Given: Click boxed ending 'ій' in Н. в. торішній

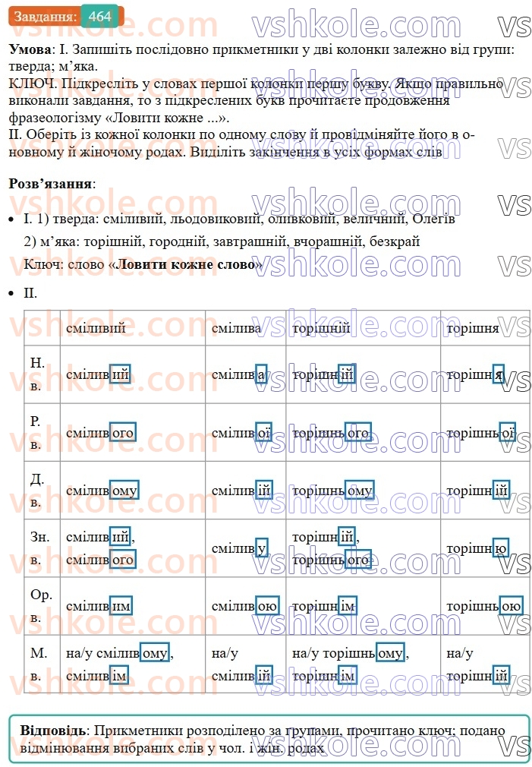Looking at the screenshot, I should pos(346,374).
